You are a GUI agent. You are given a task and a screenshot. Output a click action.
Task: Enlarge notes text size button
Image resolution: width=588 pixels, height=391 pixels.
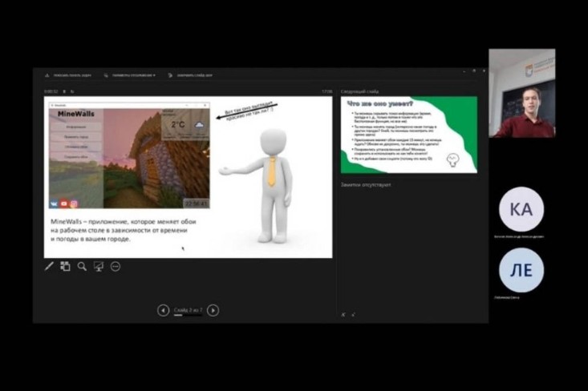[344, 314]
